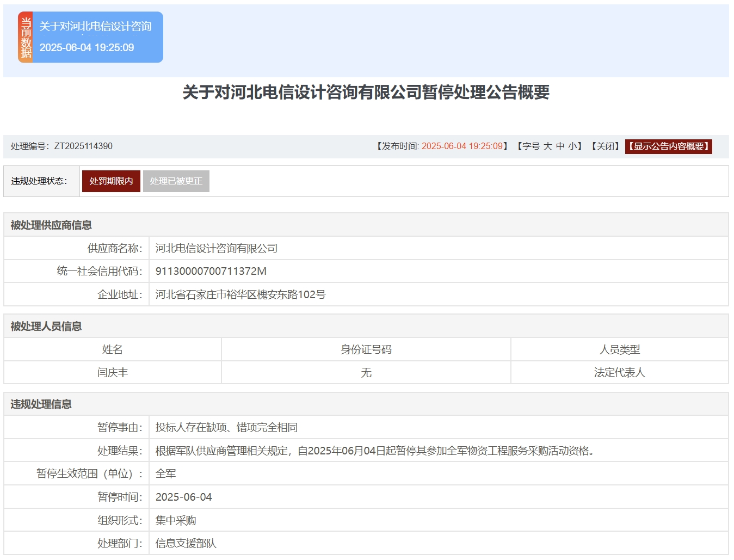The width and height of the screenshot is (734, 560).
Task: Click the 暂停事由 label
Action: pyautogui.click(x=120, y=427)
